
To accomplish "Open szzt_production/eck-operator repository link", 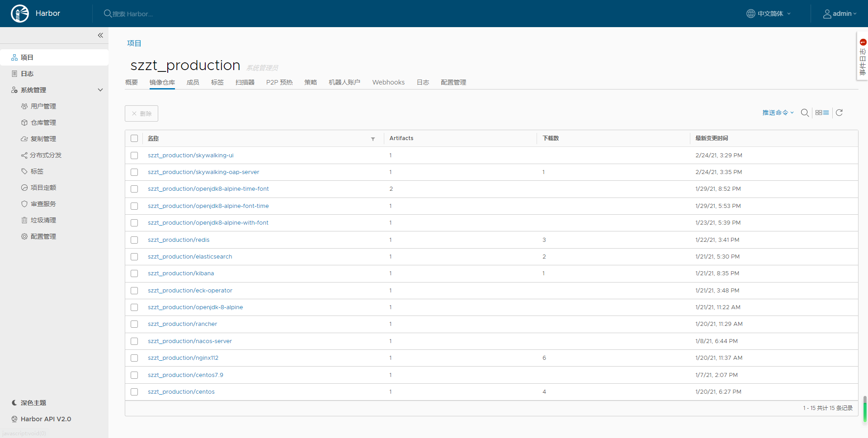I will pos(190,291).
